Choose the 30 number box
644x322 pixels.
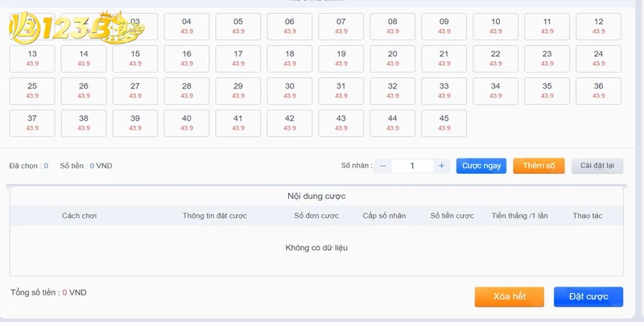pyautogui.click(x=290, y=91)
